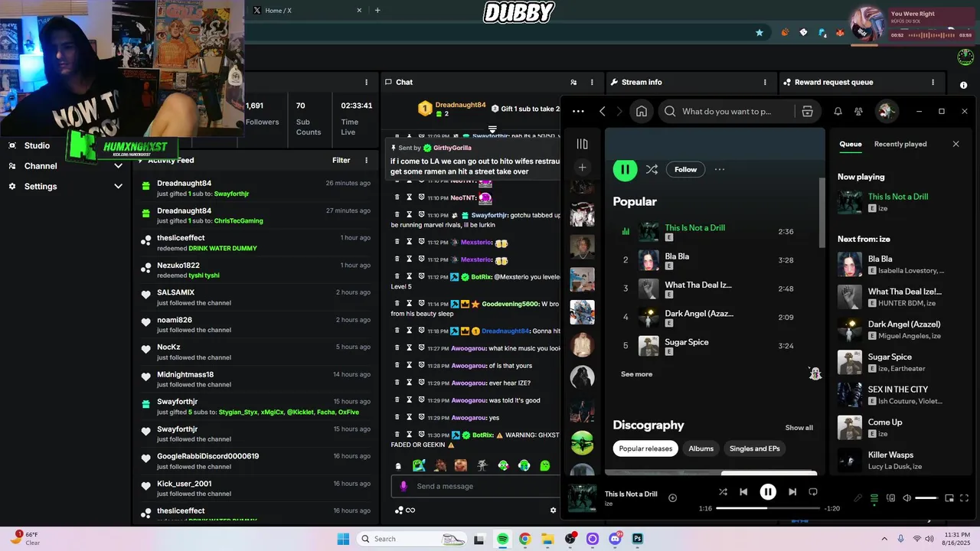Skip to previous track

743,492
